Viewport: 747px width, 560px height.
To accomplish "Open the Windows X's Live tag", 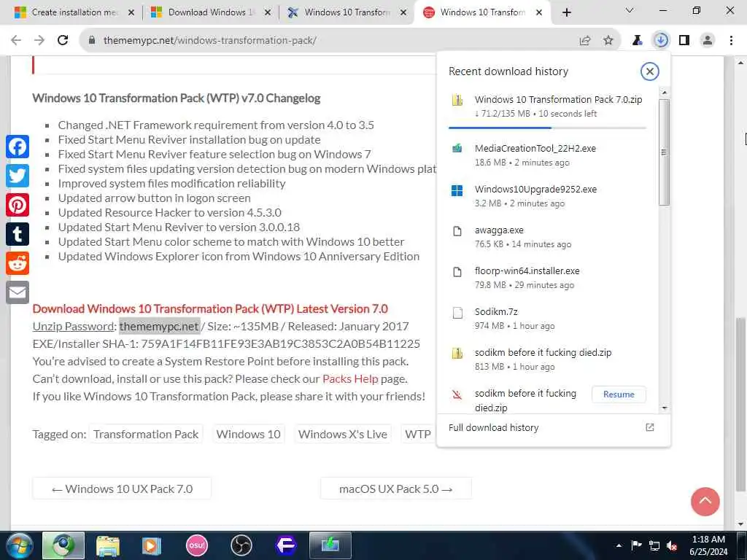I will tap(343, 435).
